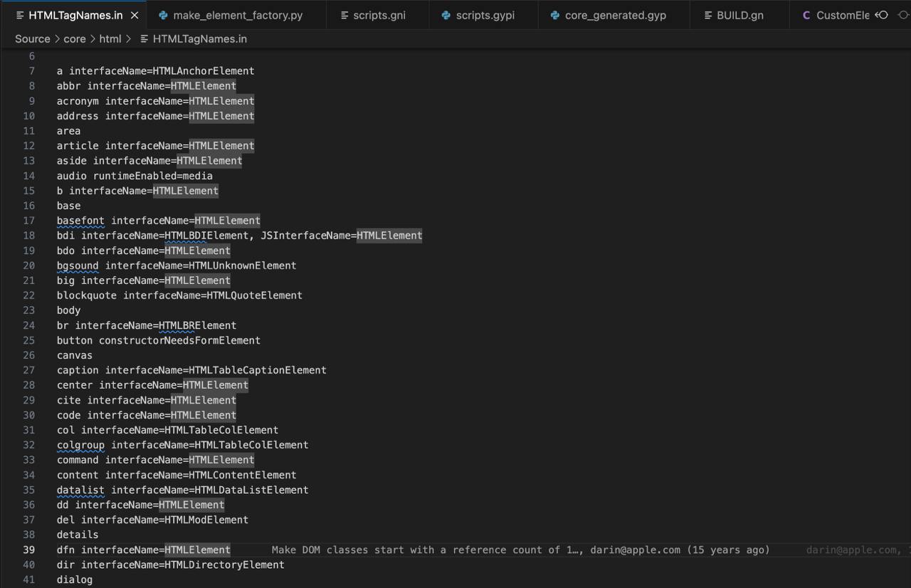Click the file icon in breadcrumb path
Image resolution: width=911 pixels, height=588 pixels.
tap(144, 39)
